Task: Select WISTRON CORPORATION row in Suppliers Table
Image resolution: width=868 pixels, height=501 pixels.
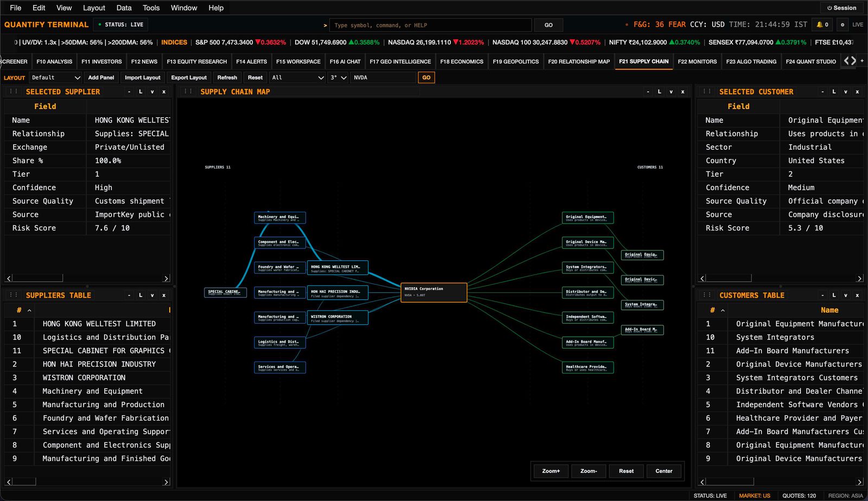Action: [x=88, y=377]
